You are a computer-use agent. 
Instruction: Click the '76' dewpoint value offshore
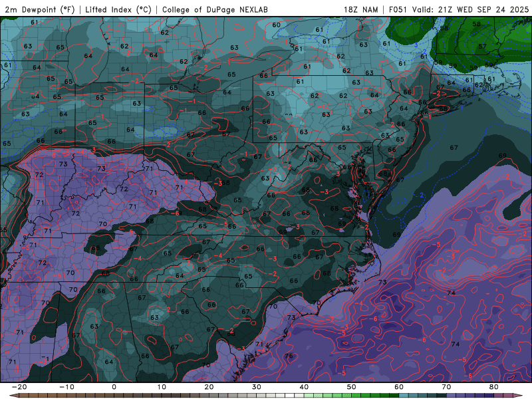coord(289,356)
